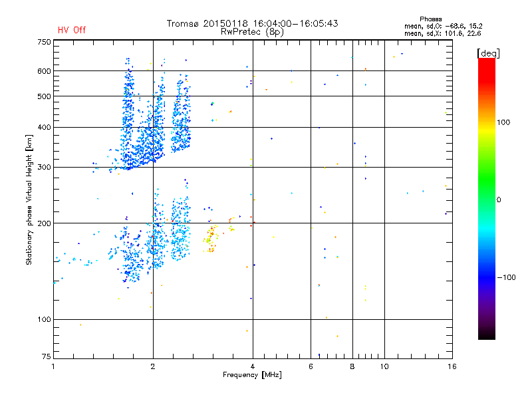
Task: Click the '200' y-axis tick label
Action: coord(44,223)
